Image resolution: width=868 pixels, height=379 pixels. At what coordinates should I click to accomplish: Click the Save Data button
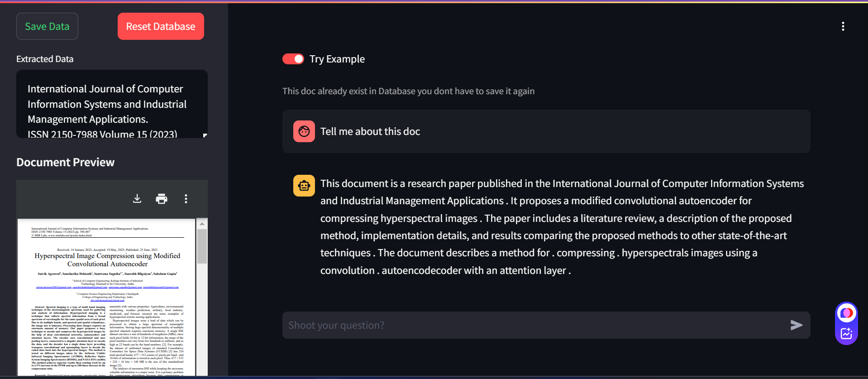pyautogui.click(x=47, y=26)
